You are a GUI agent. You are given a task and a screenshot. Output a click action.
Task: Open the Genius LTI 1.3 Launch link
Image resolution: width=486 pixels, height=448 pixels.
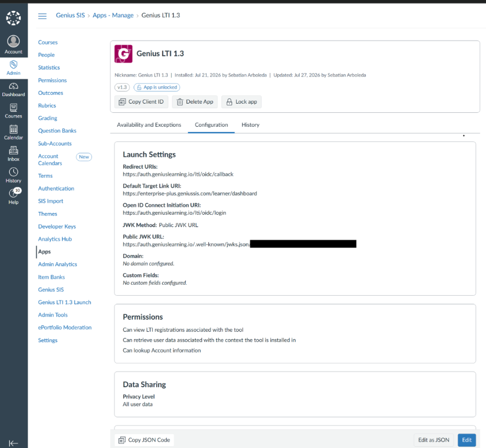pos(64,302)
